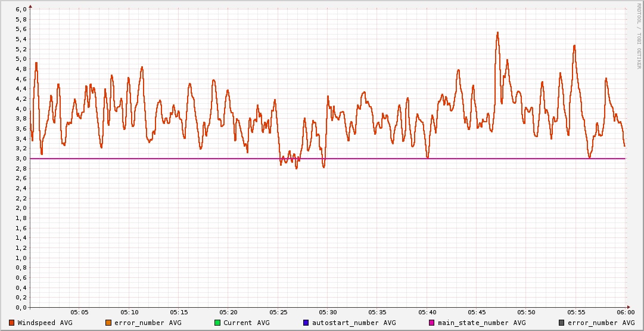The height and width of the screenshot is (331, 644).
Task: Click the 05:05 time axis label
Action: click(x=80, y=313)
